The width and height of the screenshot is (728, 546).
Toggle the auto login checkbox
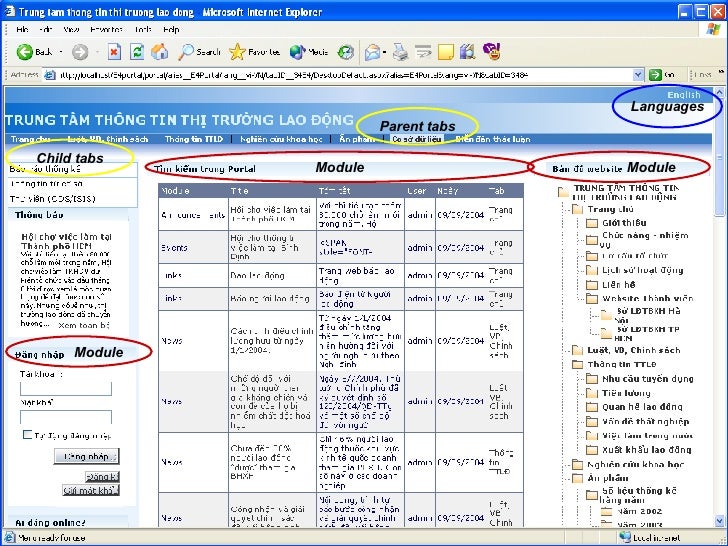27,435
